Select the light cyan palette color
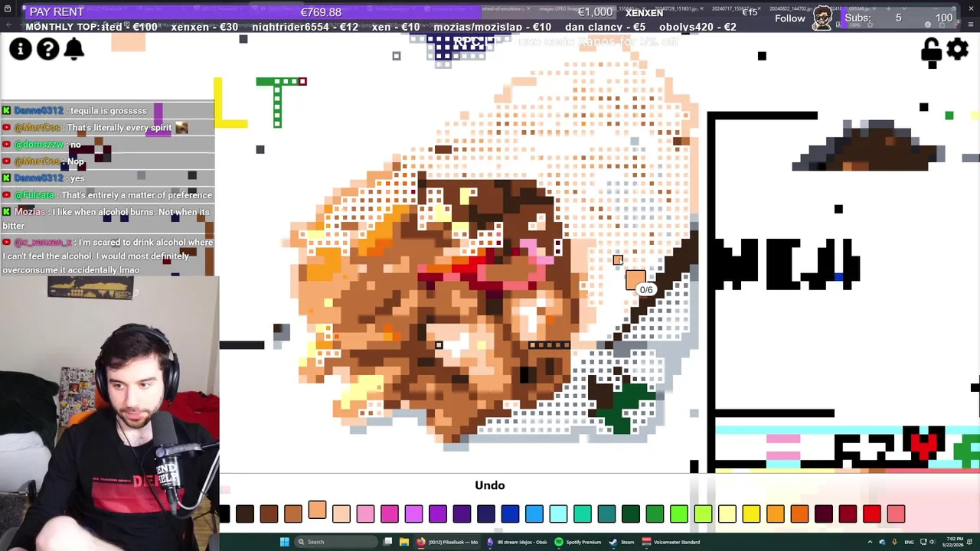Image resolution: width=980 pixels, height=551 pixels. click(558, 514)
